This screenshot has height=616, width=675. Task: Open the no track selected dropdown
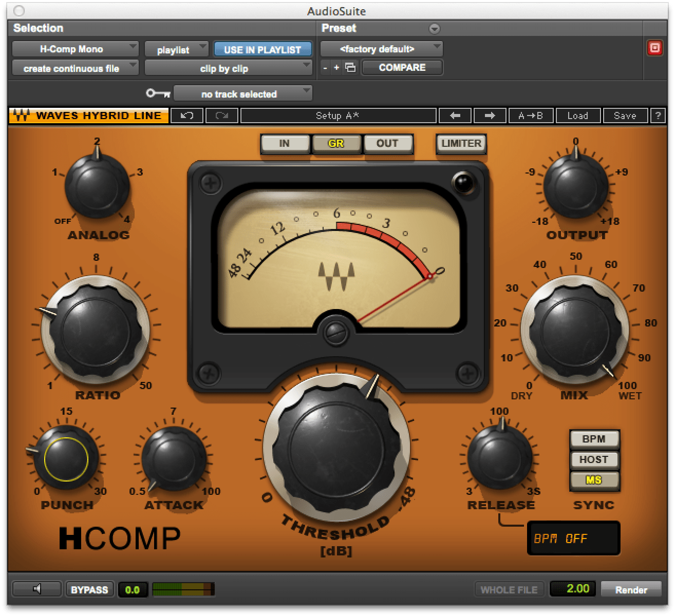pyautogui.click(x=242, y=93)
